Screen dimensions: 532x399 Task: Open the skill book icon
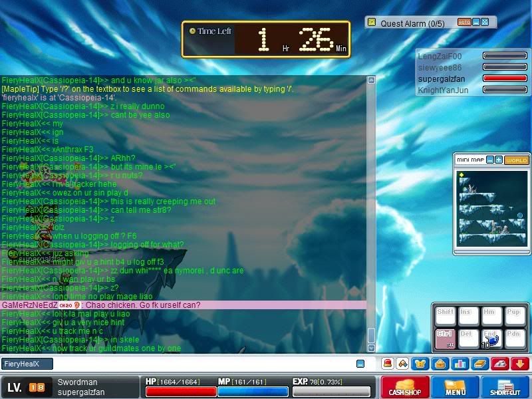tap(479, 364)
